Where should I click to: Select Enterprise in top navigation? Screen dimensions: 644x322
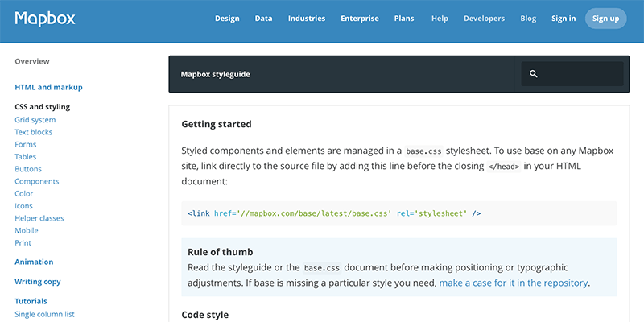click(x=360, y=19)
